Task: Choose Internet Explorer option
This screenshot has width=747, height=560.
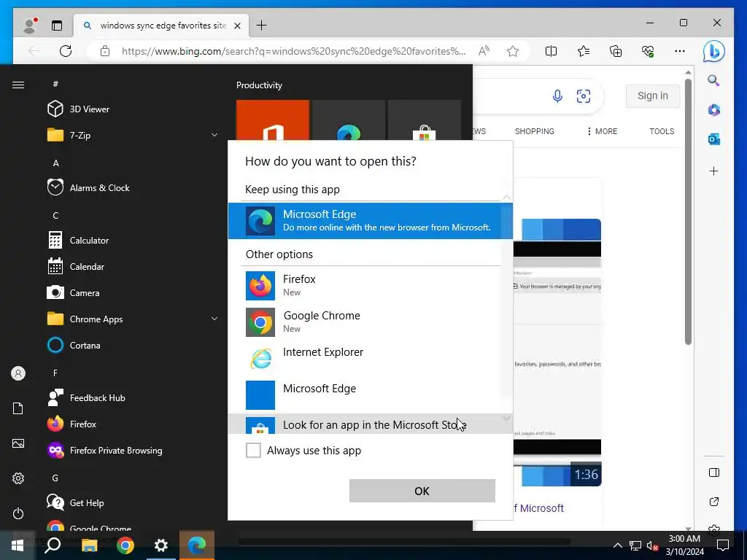Action: pos(370,359)
